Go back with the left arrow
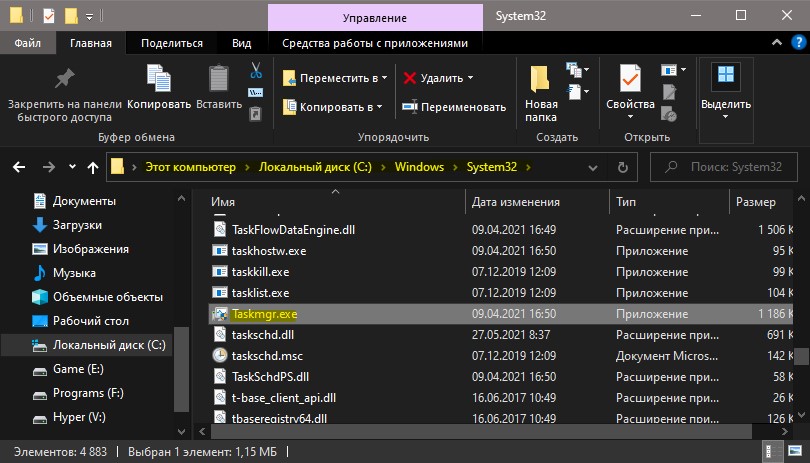This screenshot has height=463, width=810. [19, 167]
